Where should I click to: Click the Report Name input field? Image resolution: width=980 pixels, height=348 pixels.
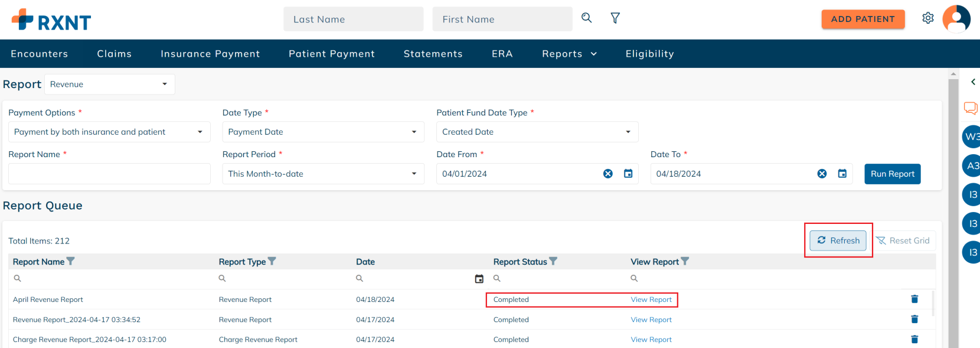tap(109, 174)
